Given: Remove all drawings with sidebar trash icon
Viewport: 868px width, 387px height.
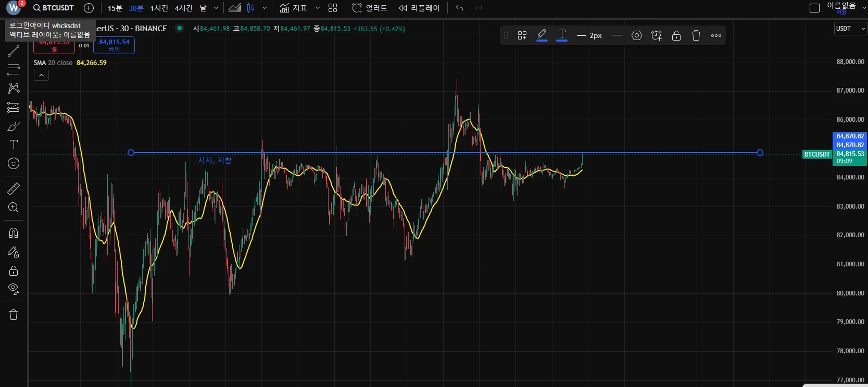Looking at the screenshot, I should coord(14,315).
